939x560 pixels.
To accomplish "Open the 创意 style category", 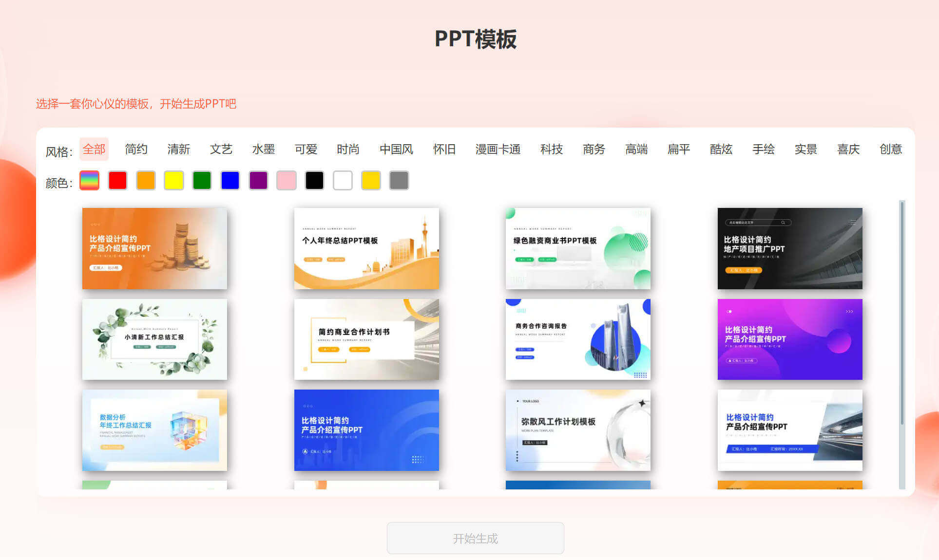I will coord(890,149).
